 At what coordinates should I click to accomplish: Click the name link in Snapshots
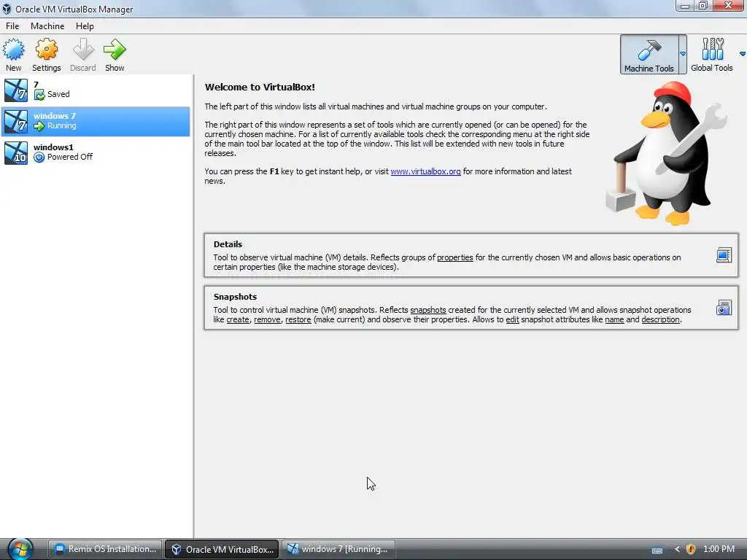(614, 319)
